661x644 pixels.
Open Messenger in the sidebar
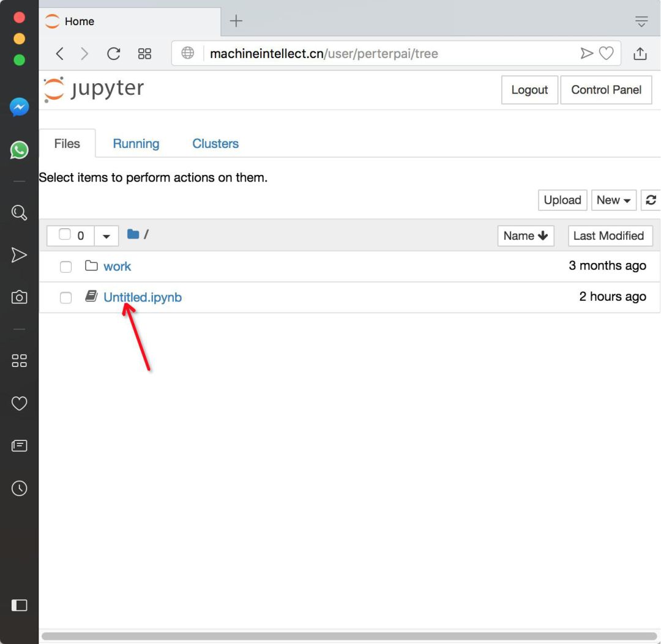coord(20,108)
